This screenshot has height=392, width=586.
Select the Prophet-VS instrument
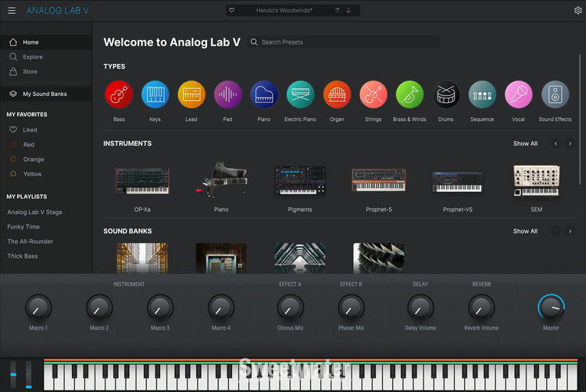point(457,182)
